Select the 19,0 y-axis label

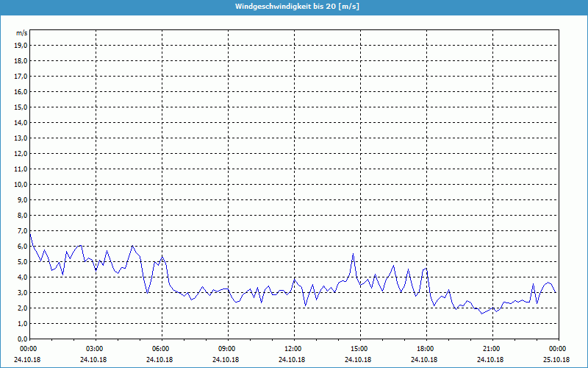pos(21,45)
